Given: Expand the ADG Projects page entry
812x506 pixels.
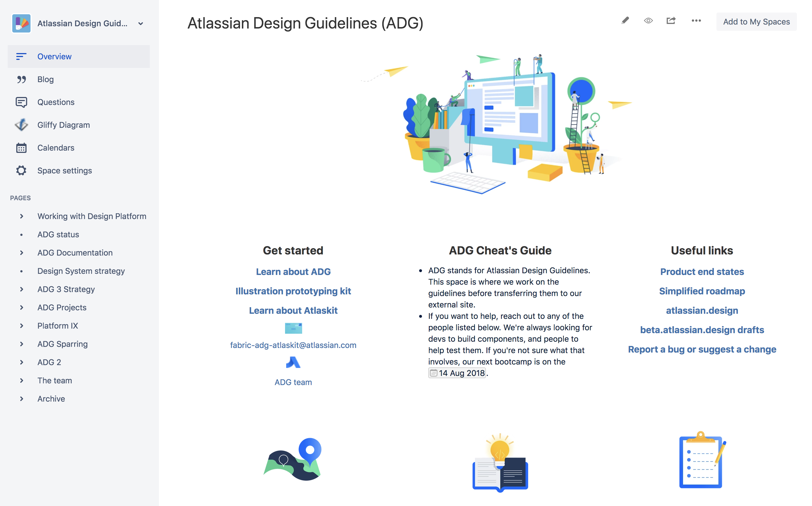Looking at the screenshot, I should click(x=21, y=307).
